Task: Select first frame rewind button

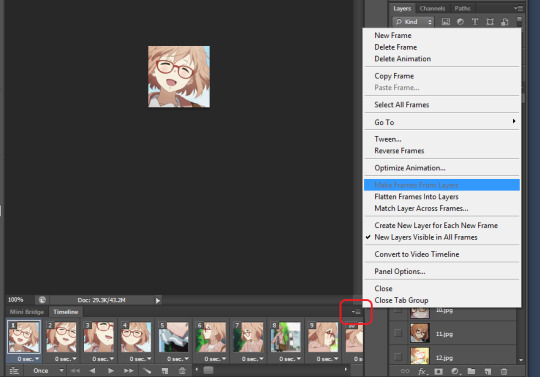Action: (x=75, y=370)
